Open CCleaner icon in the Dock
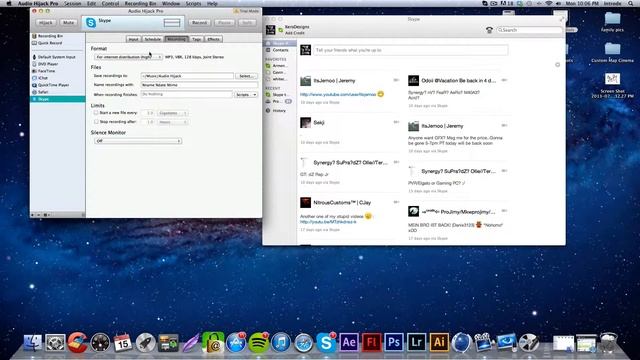 78,342
